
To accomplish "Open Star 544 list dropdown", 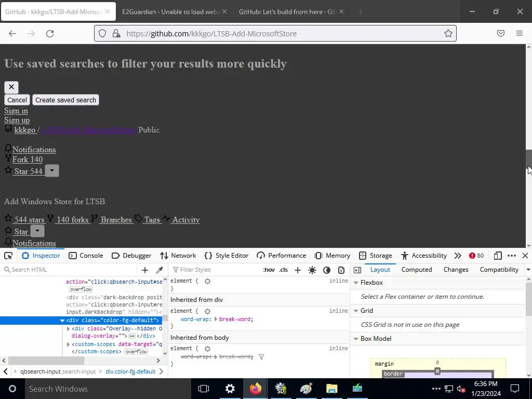I will 52,170.
